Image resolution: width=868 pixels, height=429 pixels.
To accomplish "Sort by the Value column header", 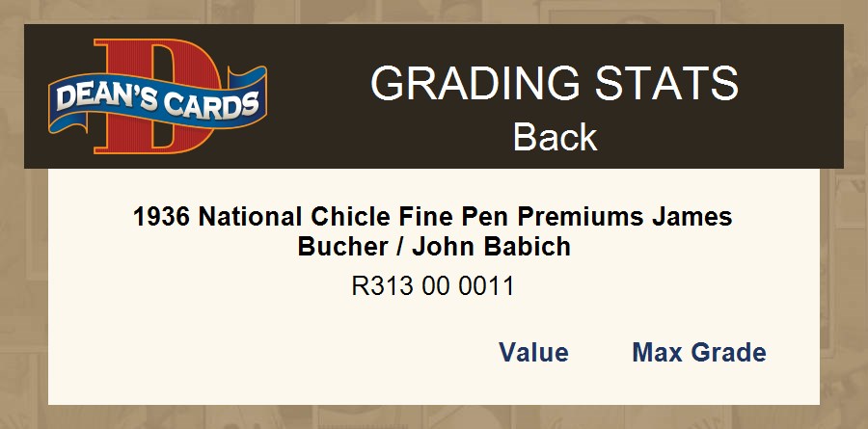I will pos(533,353).
